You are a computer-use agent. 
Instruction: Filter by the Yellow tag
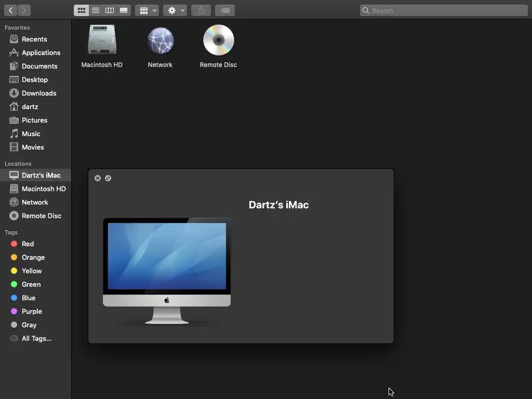pos(36,271)
